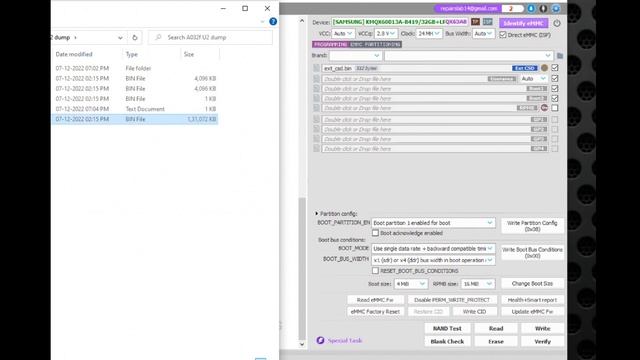The width and height of the screenshot is (640, 360).
Task: Click Write Partition Config (0x08) button
Action: 532,226
